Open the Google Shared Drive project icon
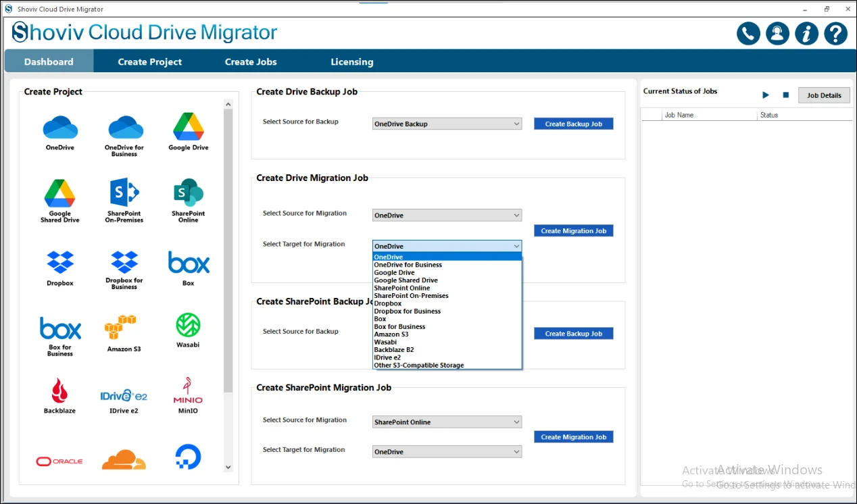 60,201
